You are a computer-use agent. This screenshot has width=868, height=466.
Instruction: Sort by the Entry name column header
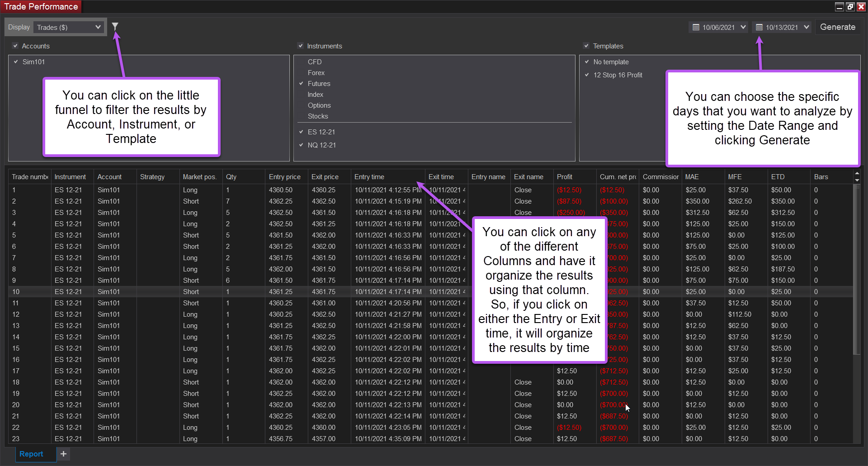488,177
